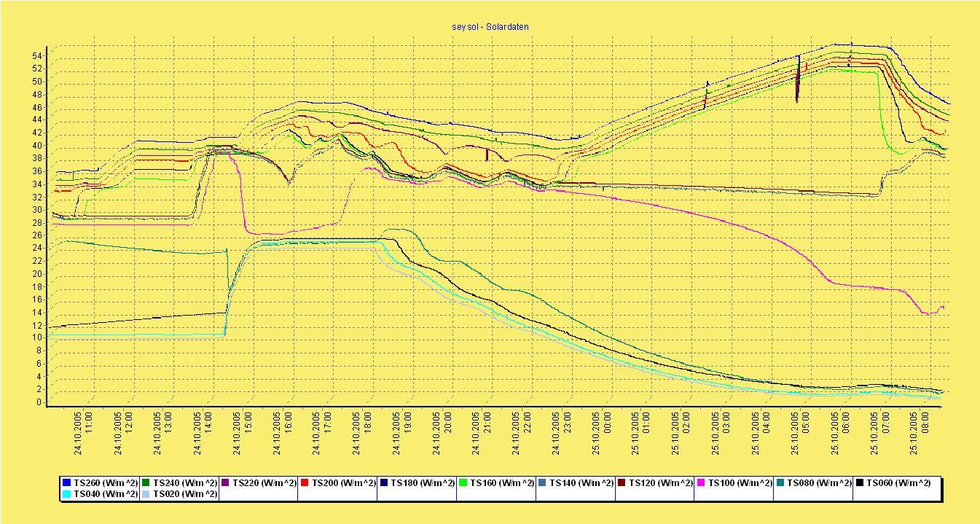Click the blue TS260 legend color swatch
The image size is (980, 524).
coord(66,482)
